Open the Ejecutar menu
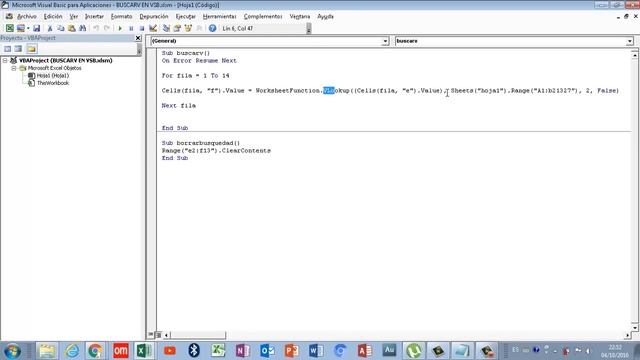 [186, 16]
